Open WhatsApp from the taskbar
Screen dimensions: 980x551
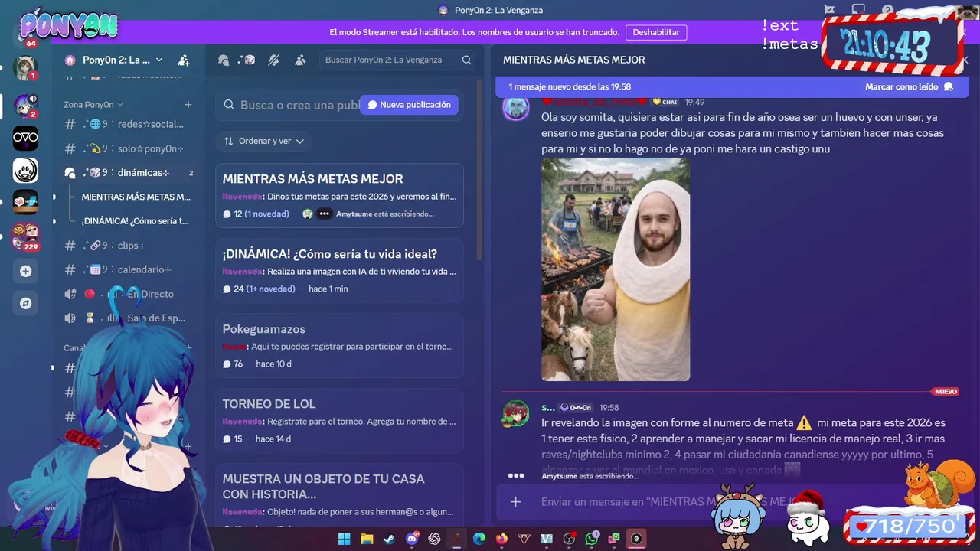click(x=591, y=539)
